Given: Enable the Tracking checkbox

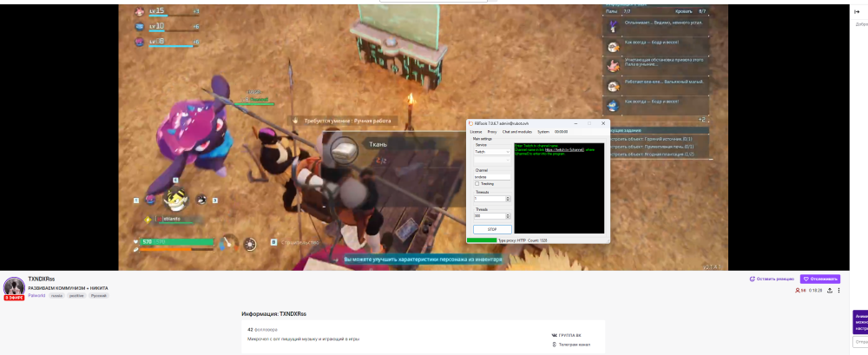Looking at the screenshot, I should (x=477, y=183).
